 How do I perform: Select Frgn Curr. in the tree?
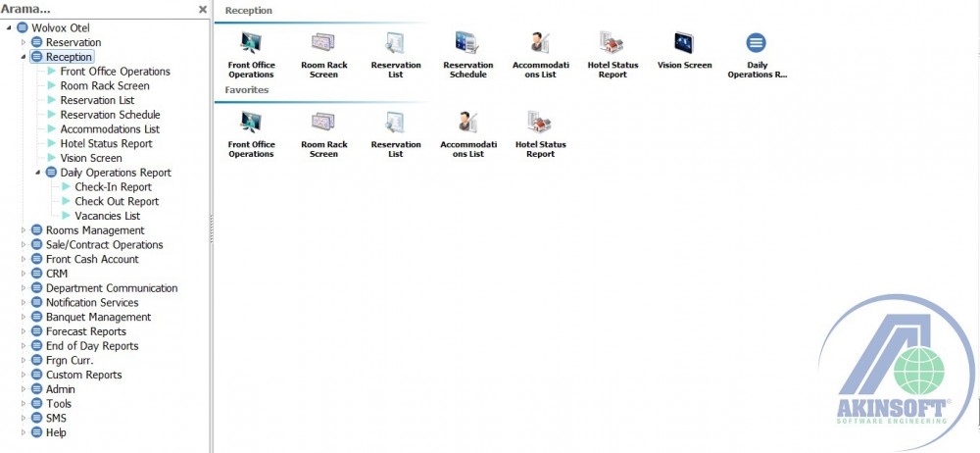[x=70, y=360]
